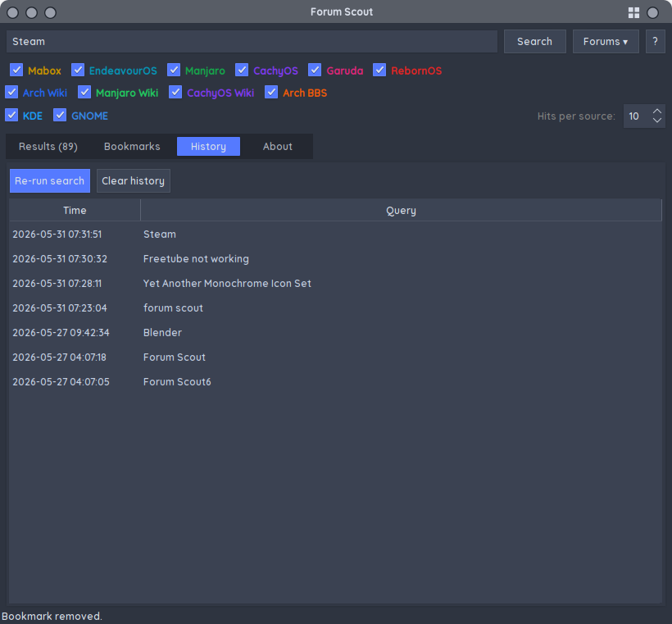672x624 pixels.
Task: Click the hits per source value field
Action: point(636,116)
